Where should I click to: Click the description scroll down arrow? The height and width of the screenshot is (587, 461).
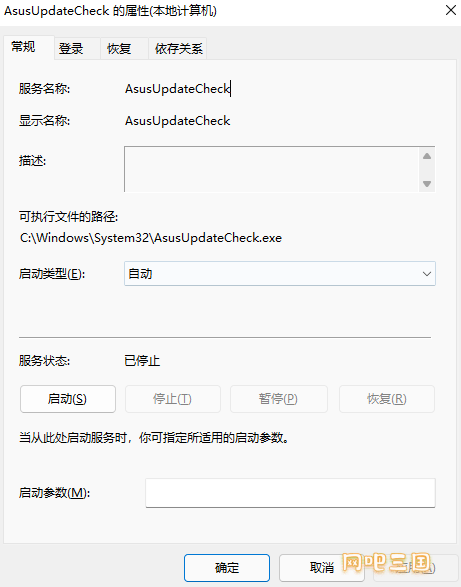(x=427, y=184)
